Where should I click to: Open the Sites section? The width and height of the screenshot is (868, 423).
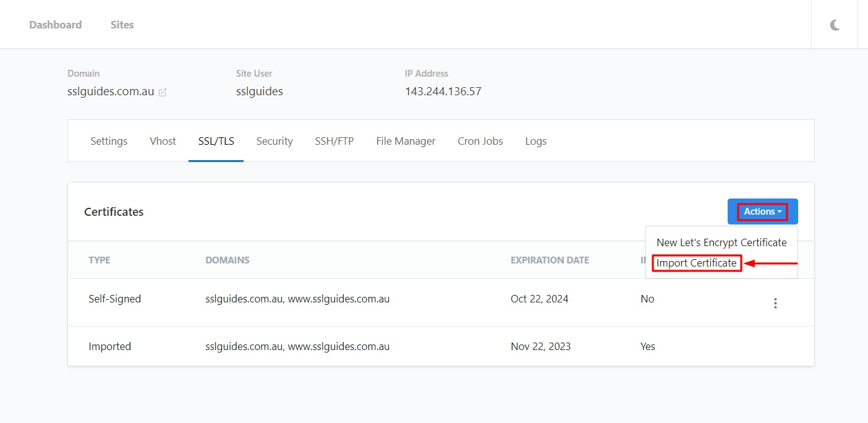[x=122, y=25]
